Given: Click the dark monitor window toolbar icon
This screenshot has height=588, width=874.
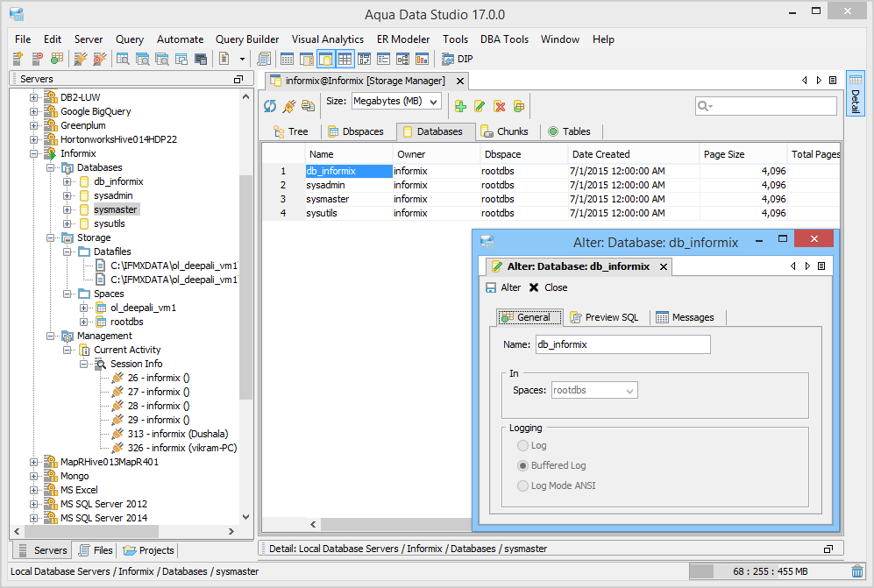Looking at the screenshot, I should 201,59.
